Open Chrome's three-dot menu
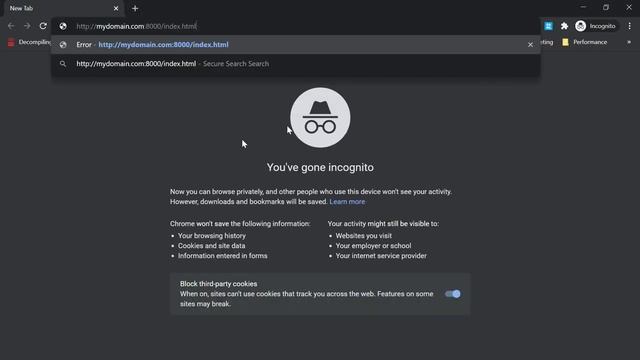640x360 pixels. 629,26
